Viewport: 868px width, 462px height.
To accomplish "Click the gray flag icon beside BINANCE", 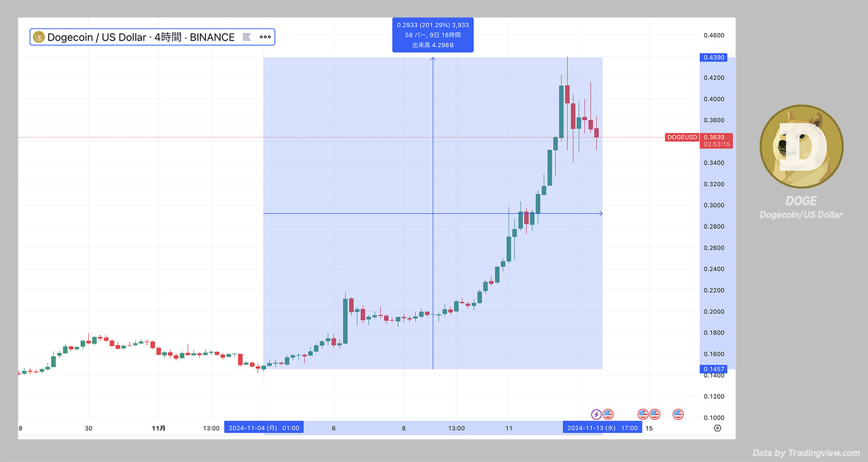I will (247, 37).
